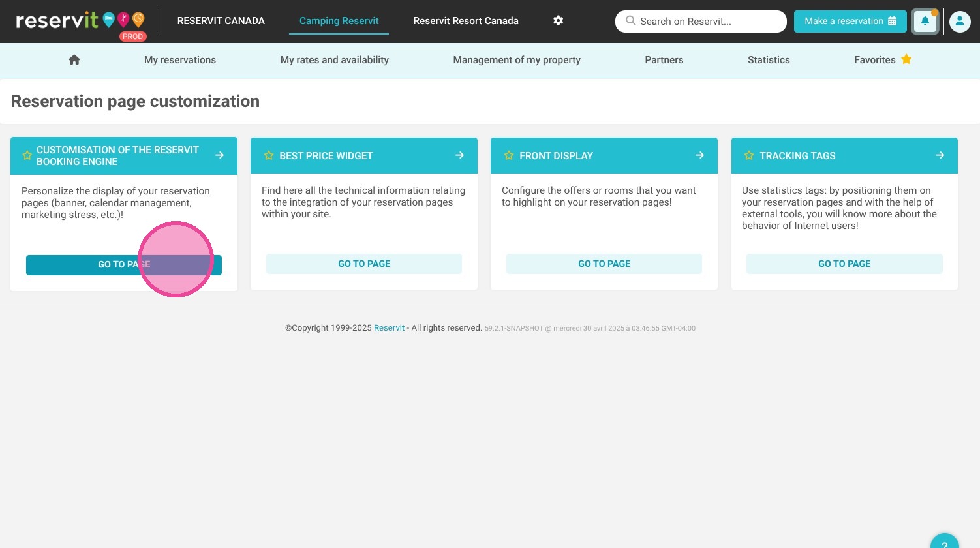Click the Tracking Tags card header

click(844, 155)
